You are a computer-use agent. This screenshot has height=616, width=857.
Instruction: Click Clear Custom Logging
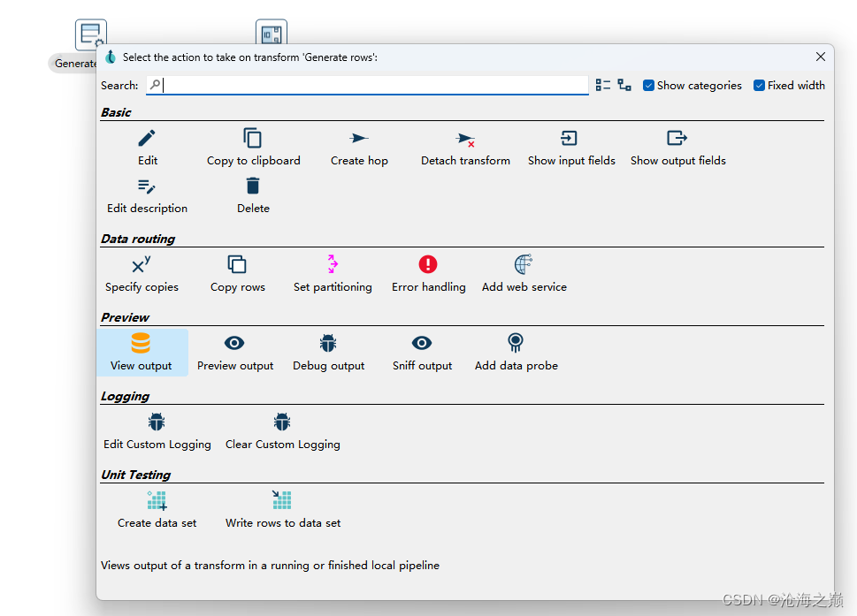[282, 431]
